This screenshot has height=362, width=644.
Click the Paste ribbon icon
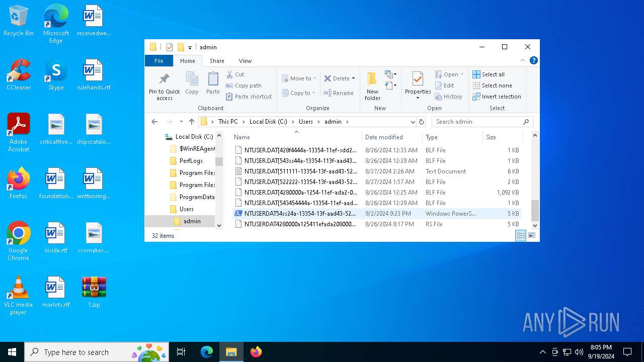[213, 83]
